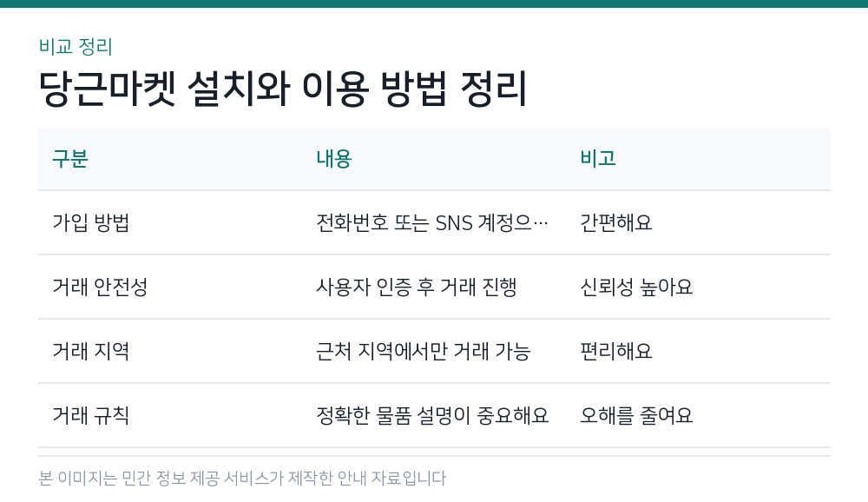Click the '편리해요' cell

click(615, 351)
